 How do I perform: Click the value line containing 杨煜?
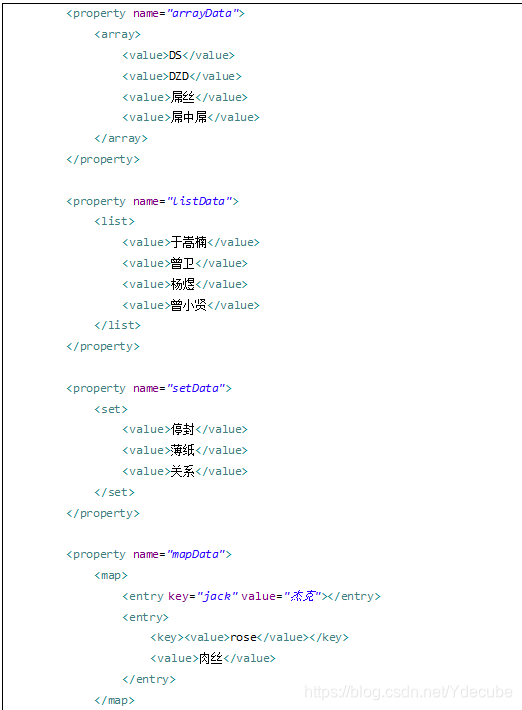pyautogui.click(x=185, y=284)
